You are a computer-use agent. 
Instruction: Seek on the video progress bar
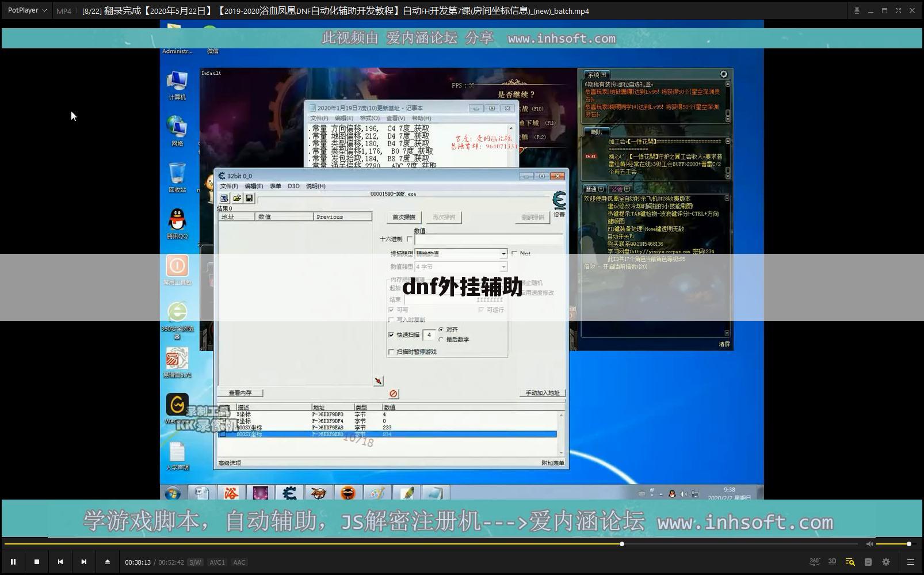click(430, 544)
